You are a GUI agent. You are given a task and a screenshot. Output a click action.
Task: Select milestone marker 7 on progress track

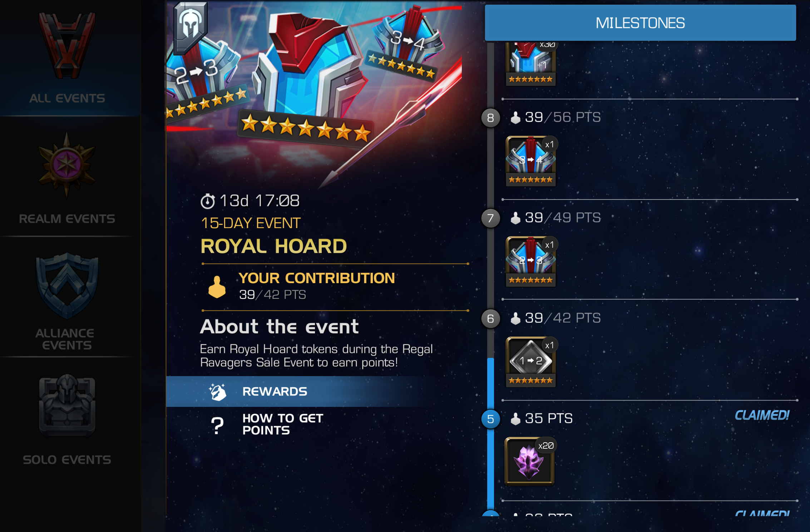490,218
